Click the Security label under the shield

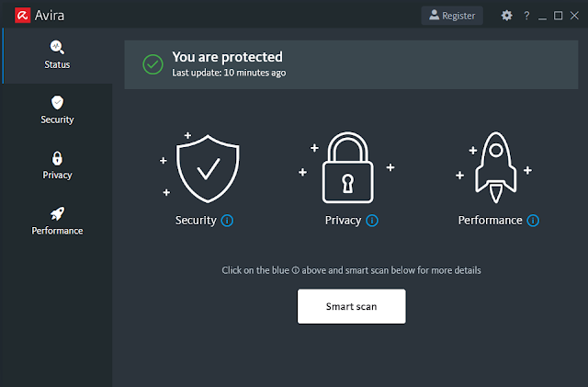point(196,221)
